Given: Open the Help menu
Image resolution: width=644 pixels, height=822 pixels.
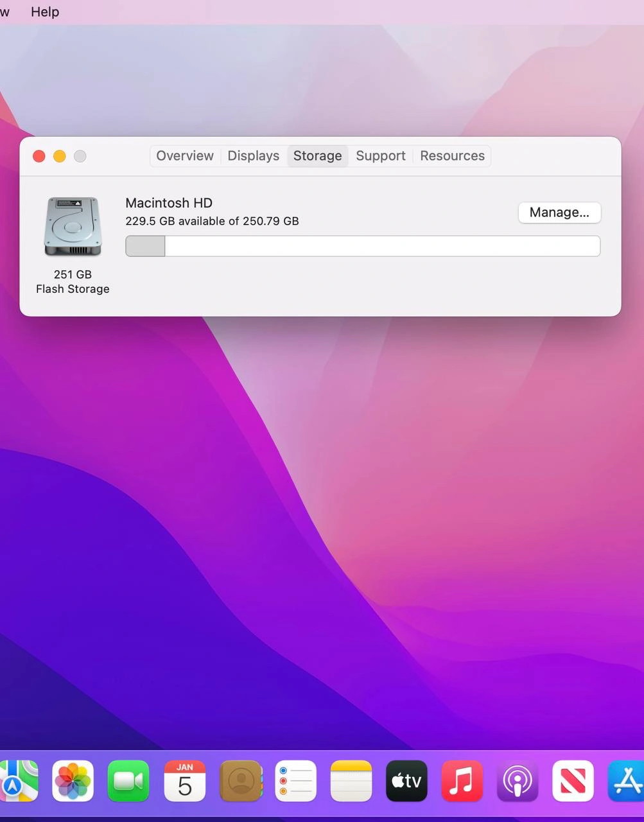Looking at the screenshot, I should (45, 12).
